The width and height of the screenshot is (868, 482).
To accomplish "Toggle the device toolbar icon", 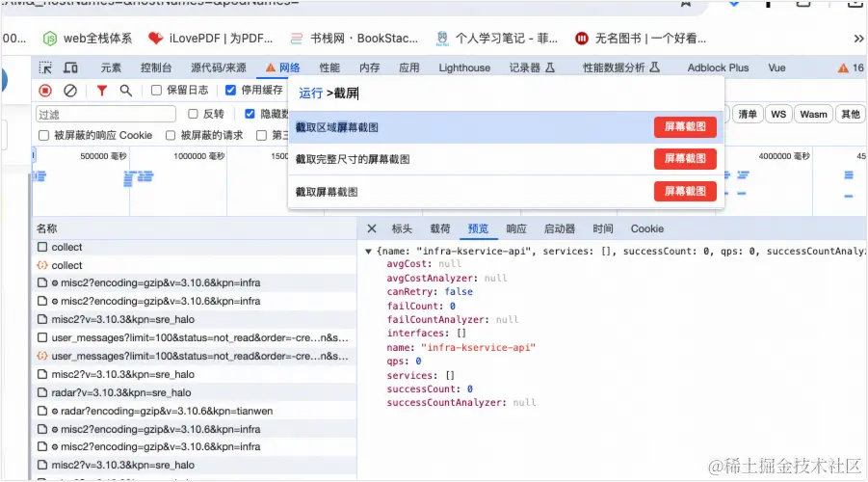I will pos(70,67).
